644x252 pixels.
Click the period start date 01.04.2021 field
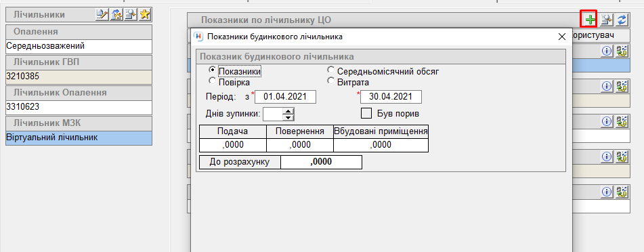pos(286,97)
